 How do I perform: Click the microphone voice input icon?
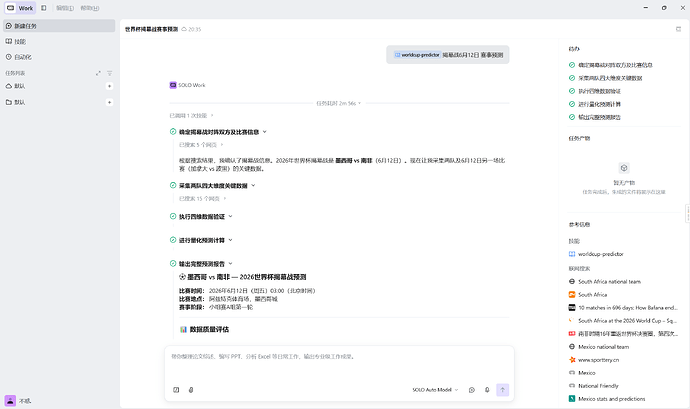487,390
